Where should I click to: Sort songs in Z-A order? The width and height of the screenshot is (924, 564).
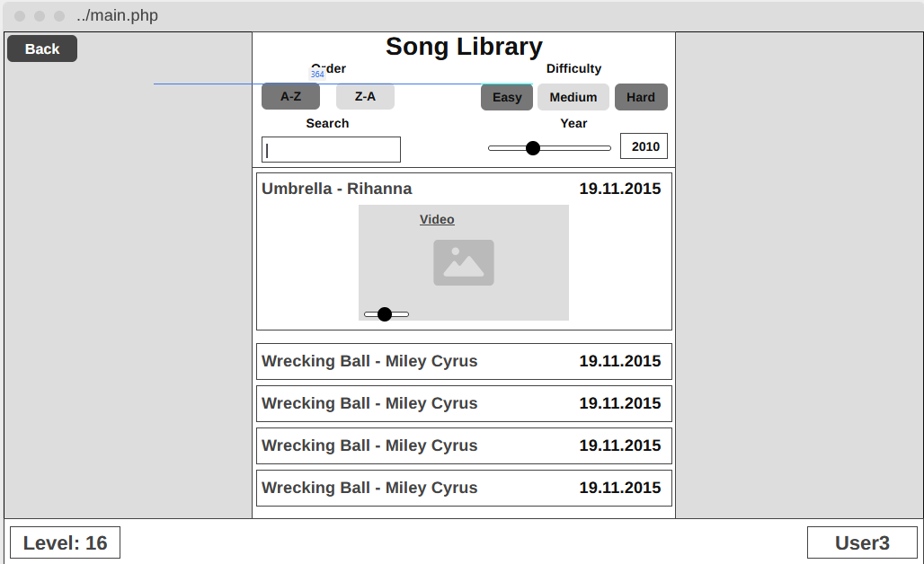(365, 96)
